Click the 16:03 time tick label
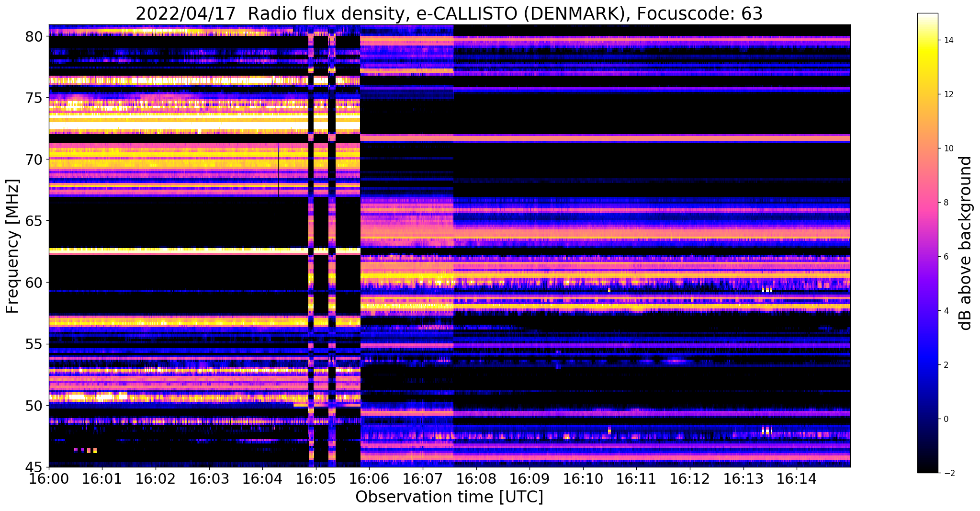The width and height of the screenshot is (980, 511). coord(209,478)
